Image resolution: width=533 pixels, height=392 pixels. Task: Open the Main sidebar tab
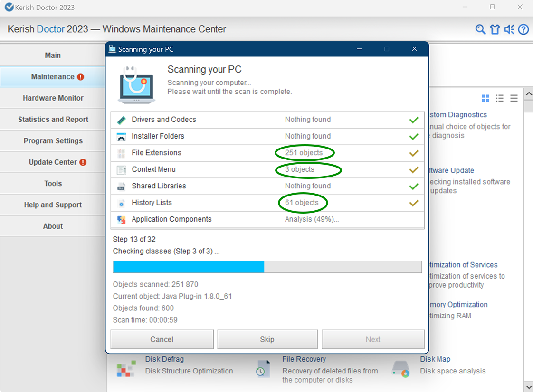53,56
